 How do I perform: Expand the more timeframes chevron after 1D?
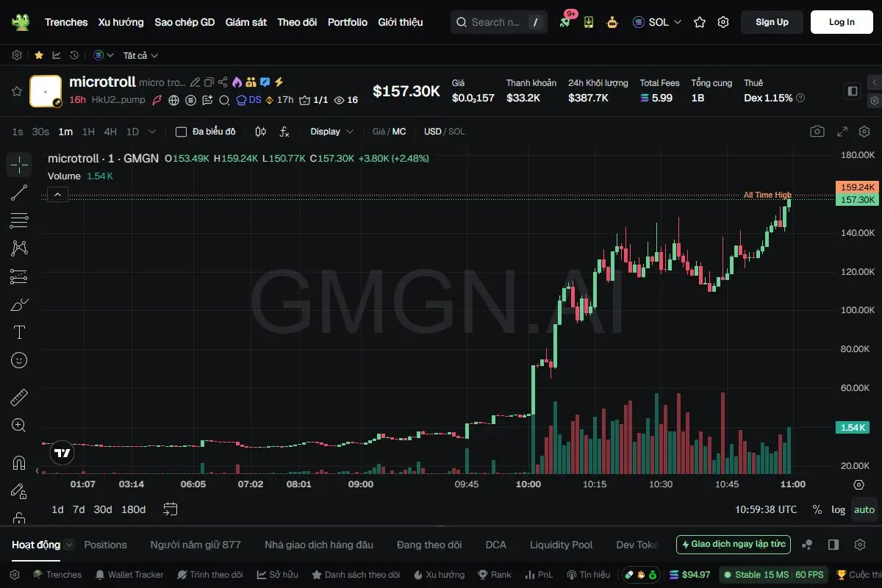tap(152, 132)
